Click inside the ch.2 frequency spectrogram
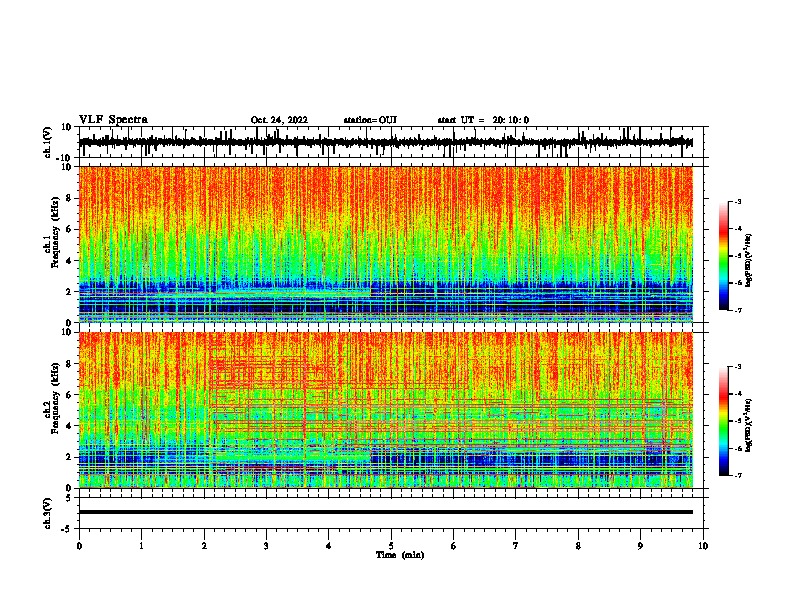This screenshot has width=792, height=612. pos(385,410)
